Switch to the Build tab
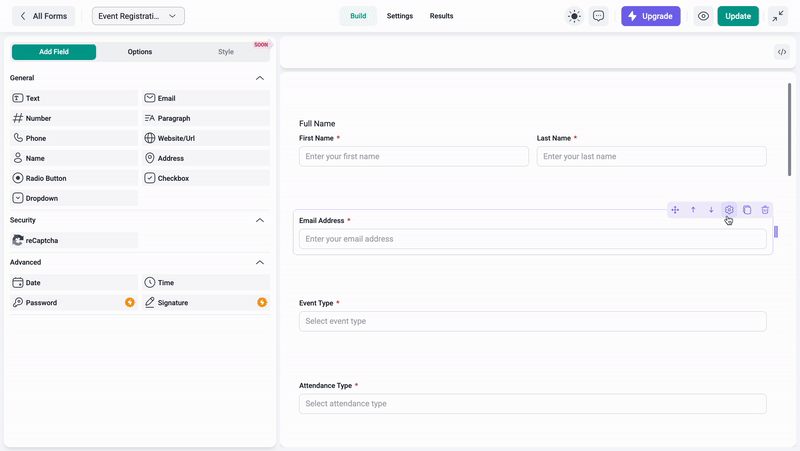The image size is (800, 451). (x=358, y=16)
